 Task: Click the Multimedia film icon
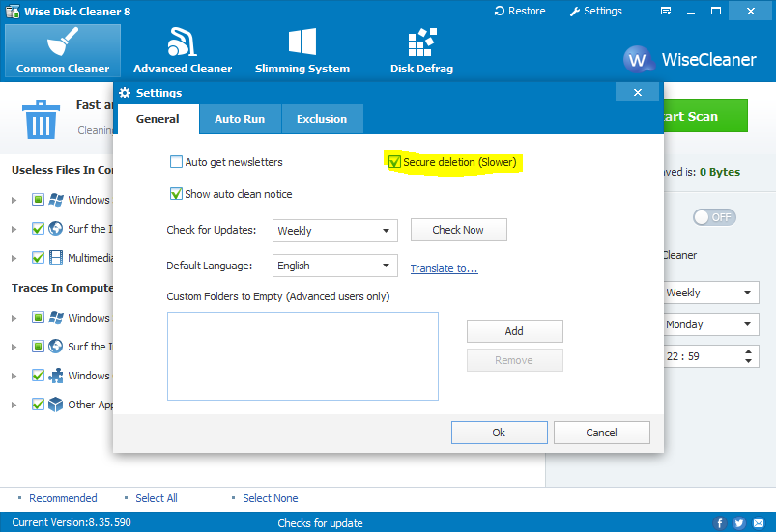(x=56, y=258)
